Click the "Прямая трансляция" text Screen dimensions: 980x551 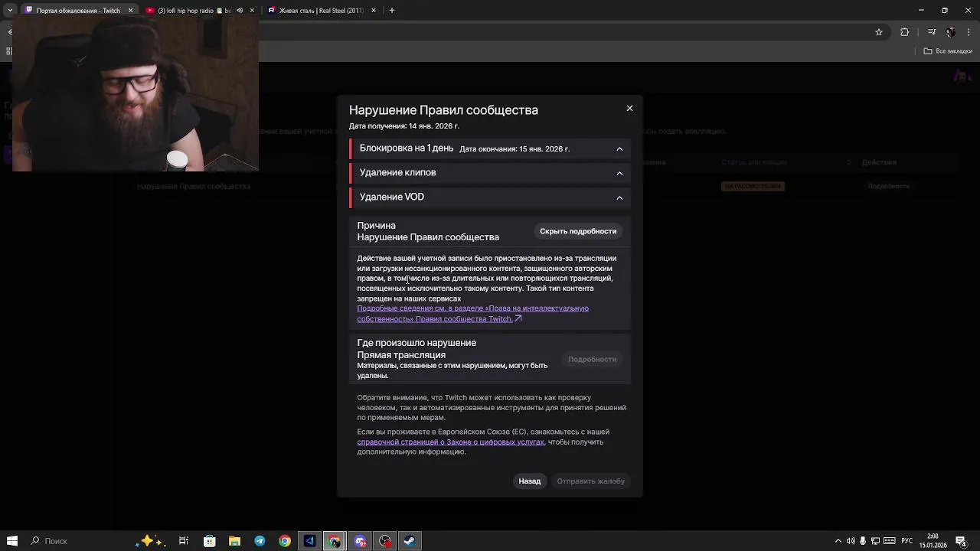pos(401,355)
